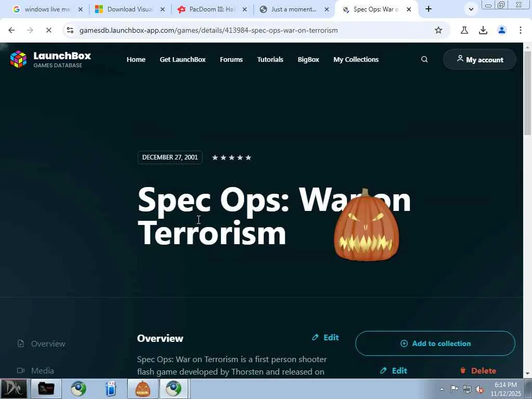This screenshot has width=532, height=399.
Task: Click the DECEMBER 27, 2001 date badge
Action: coord(170,157)
